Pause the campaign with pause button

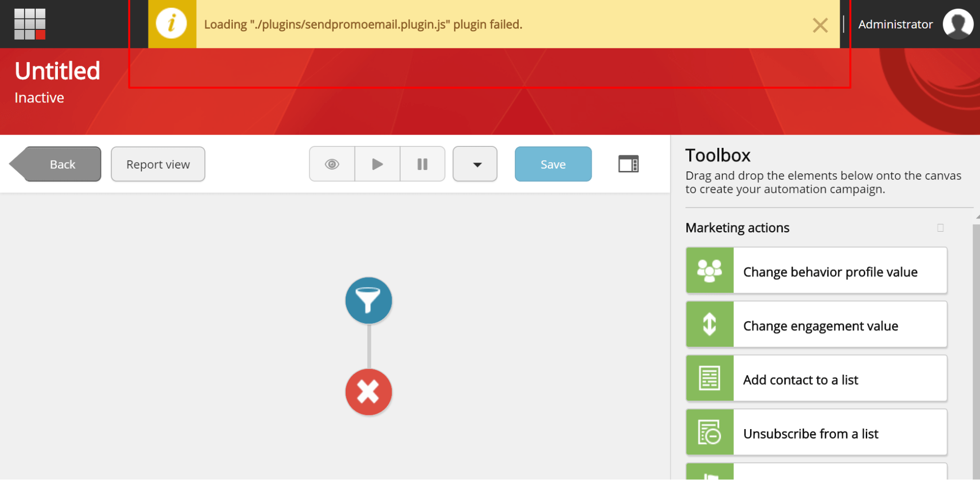point(422,164)
